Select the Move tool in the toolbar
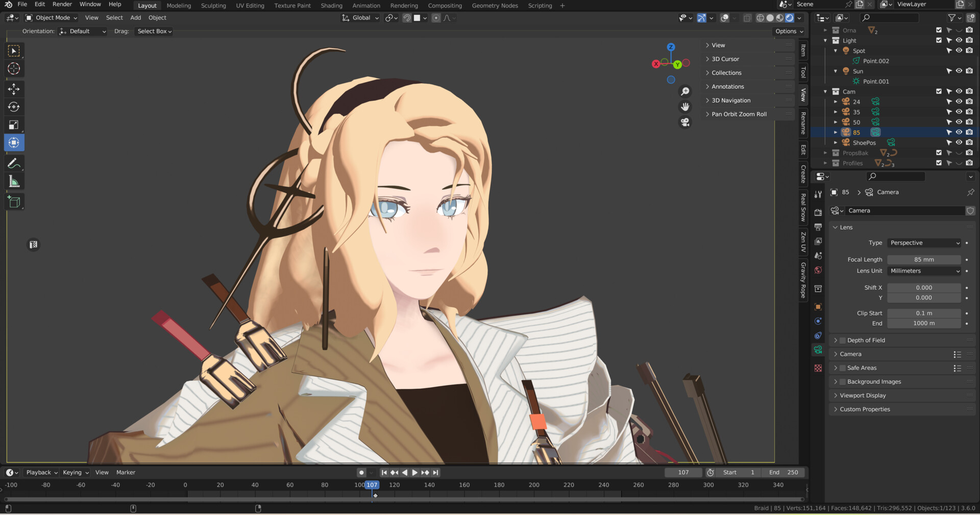 14,89
